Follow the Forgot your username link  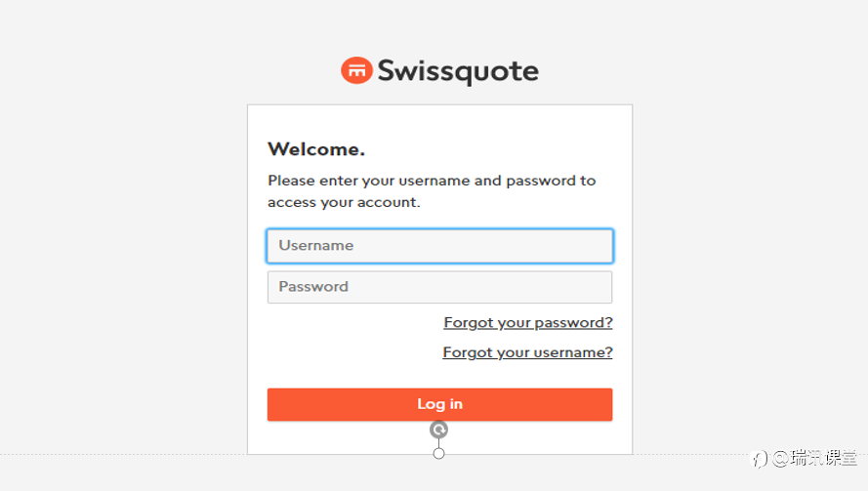click(527, 352)
